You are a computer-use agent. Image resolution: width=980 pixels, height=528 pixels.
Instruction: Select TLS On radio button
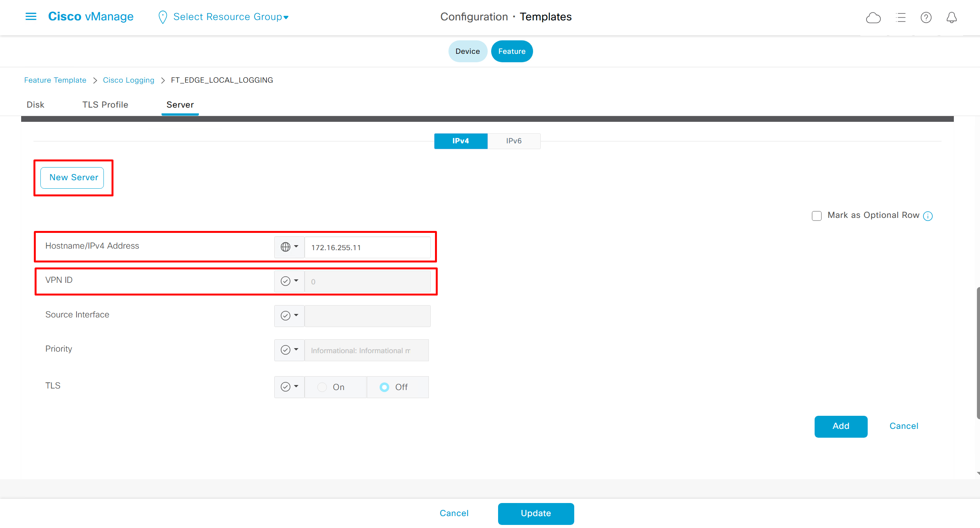(x=322, y=387)
